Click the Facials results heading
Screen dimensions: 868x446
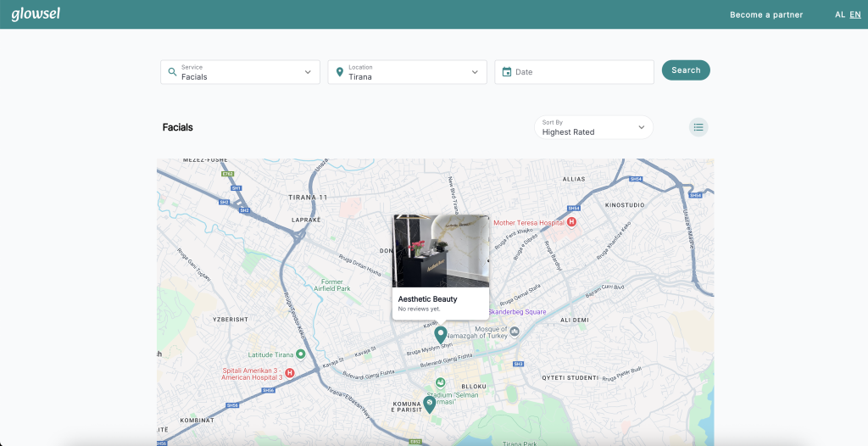click(x=178, y=127)
